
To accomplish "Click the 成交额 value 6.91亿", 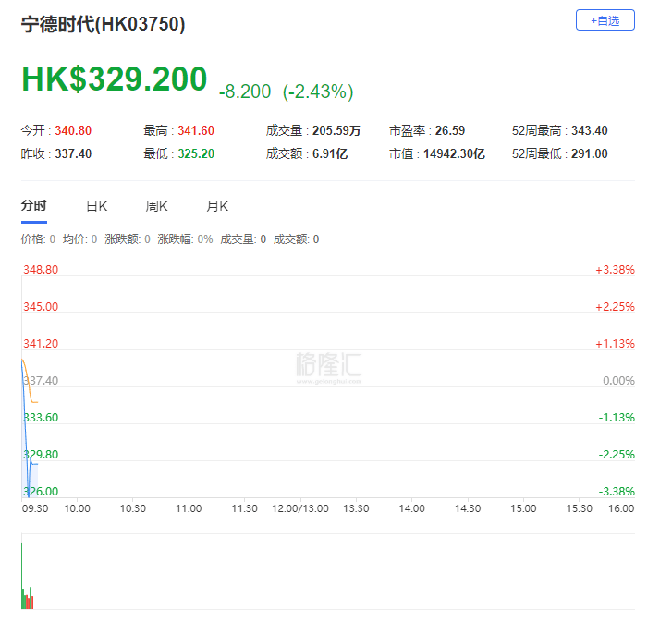I will 330,153.
